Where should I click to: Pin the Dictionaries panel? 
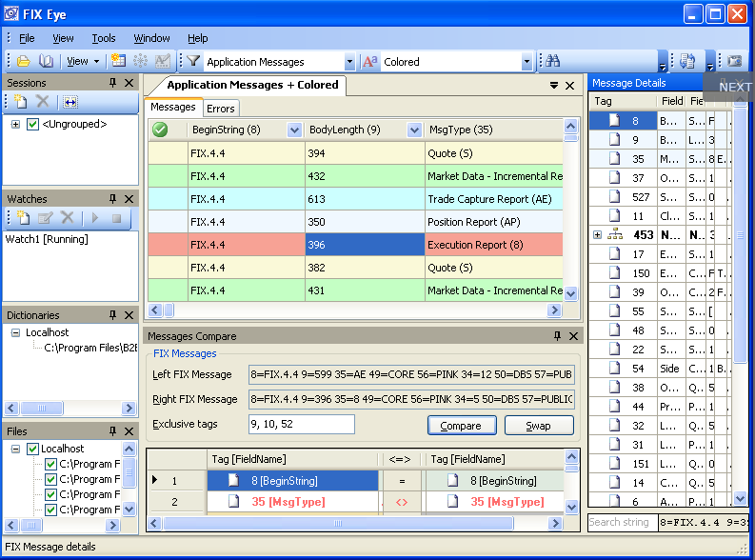pos(112,315)
